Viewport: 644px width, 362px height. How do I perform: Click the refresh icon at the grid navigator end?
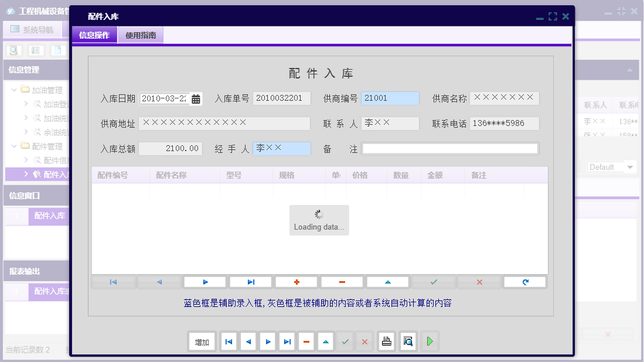524,282
